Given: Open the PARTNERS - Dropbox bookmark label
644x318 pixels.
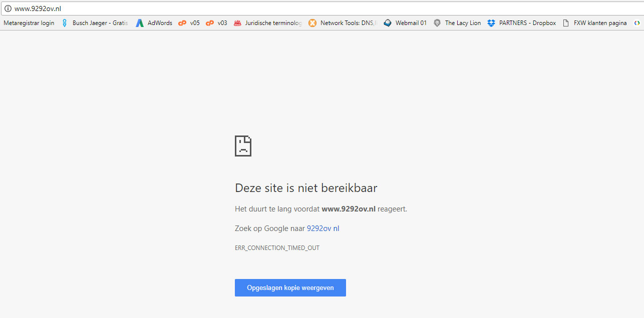Looking at the screenshot, I should [527, 23].
